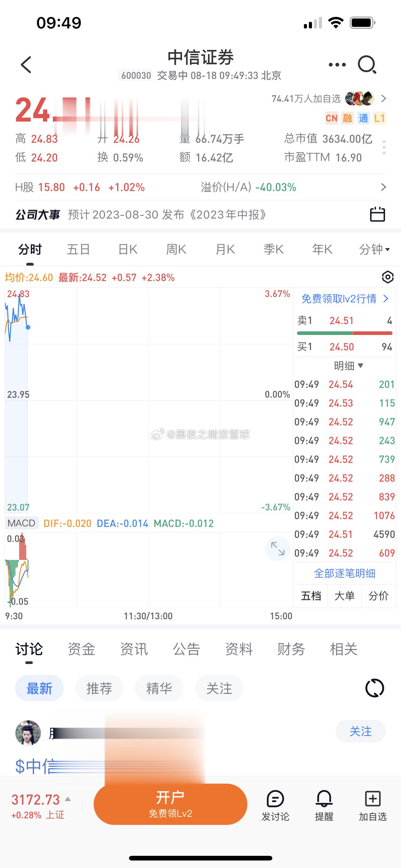Open chart settings hexagon icon
401x868 pixels.
[x=388, y=277]
